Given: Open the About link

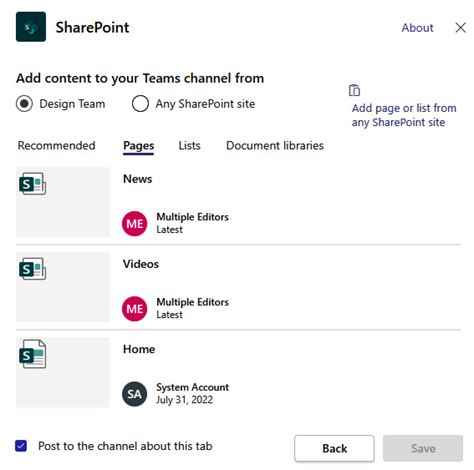Looking at the screenshot, I should click(417, 28).
